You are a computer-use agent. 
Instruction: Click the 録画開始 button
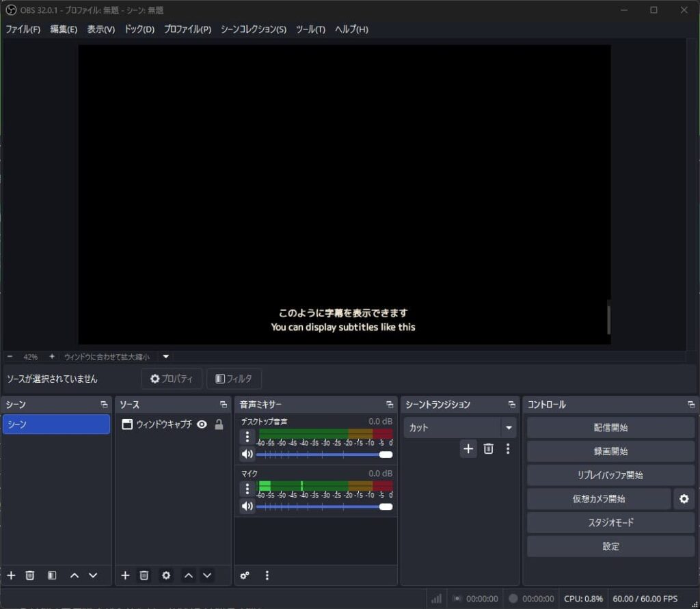610,451
